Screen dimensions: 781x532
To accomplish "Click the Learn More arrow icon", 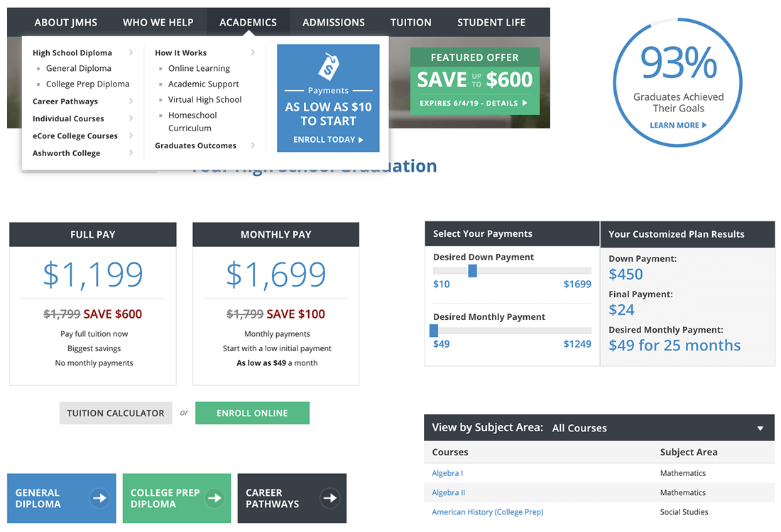I will (x=704, y=126).
